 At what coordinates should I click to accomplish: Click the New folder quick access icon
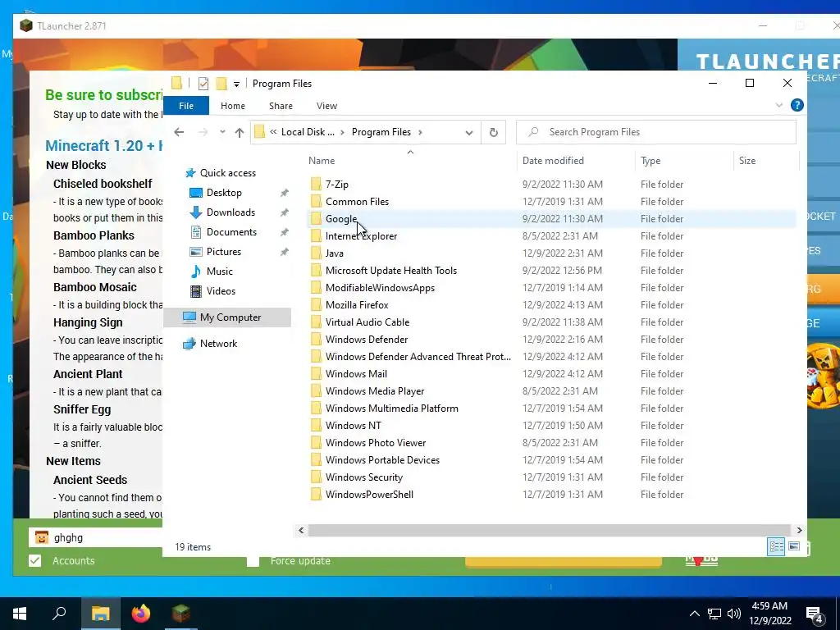pyautogui.click(x=221, y=84)
